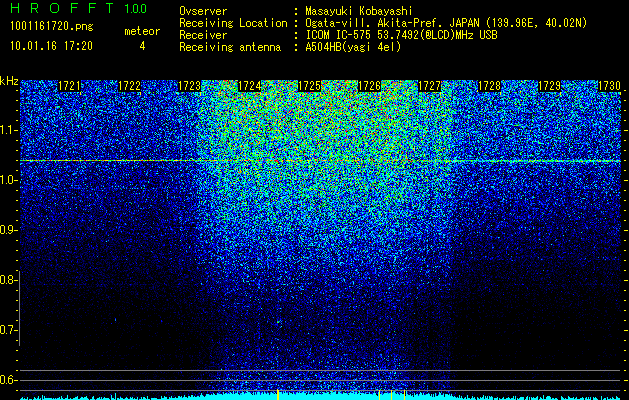629x400 pixels.
Task: Click the 0.8 kHz axis label
Action: pyautogui.click(x=8, y=280)
